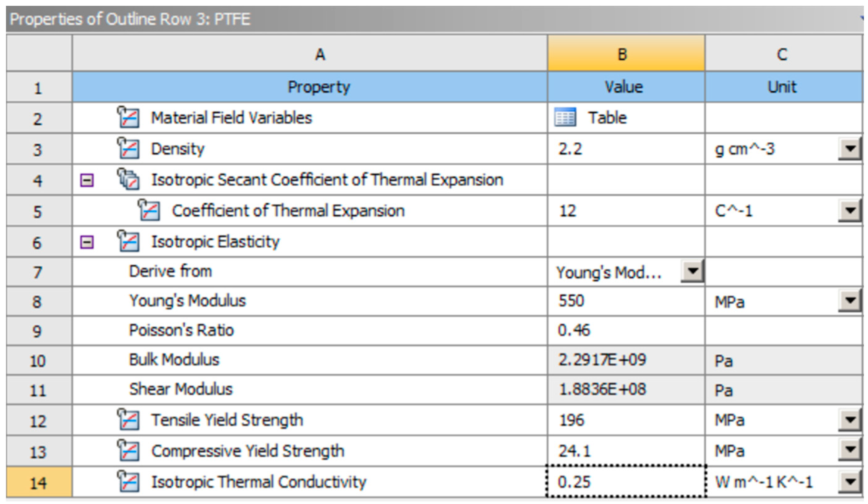Open the Table icon for field variables

pos(565,117)
